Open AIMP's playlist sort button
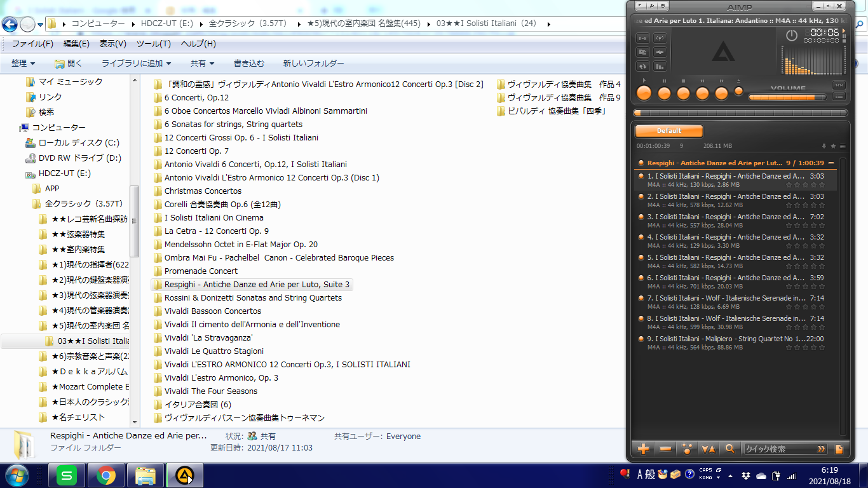Image resolution: width=868 pixels, height=488 pixels. point(709,449)
